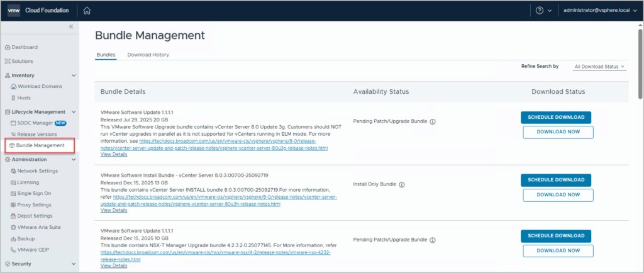Click info icon beside first Pending Patch/Upgrade Bundle
The image size is (644, 273).
433,122
